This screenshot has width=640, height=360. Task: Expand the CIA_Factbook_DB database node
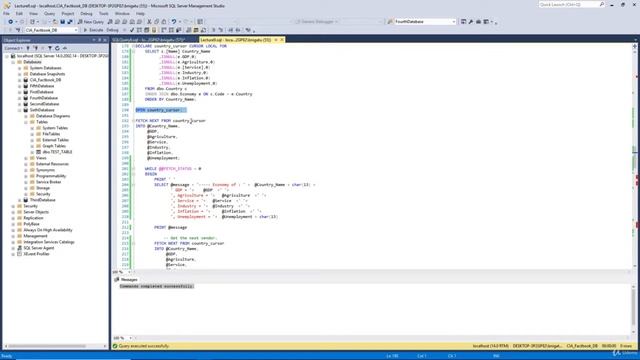coord(20,80)
